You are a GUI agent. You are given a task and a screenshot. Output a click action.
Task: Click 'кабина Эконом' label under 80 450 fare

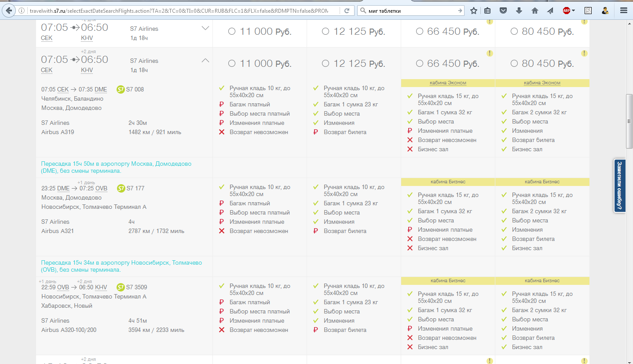coord(542,83)
